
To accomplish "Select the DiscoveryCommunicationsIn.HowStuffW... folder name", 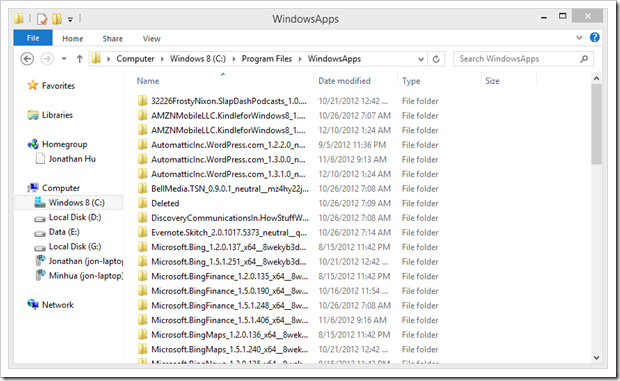I will point(230,218).
